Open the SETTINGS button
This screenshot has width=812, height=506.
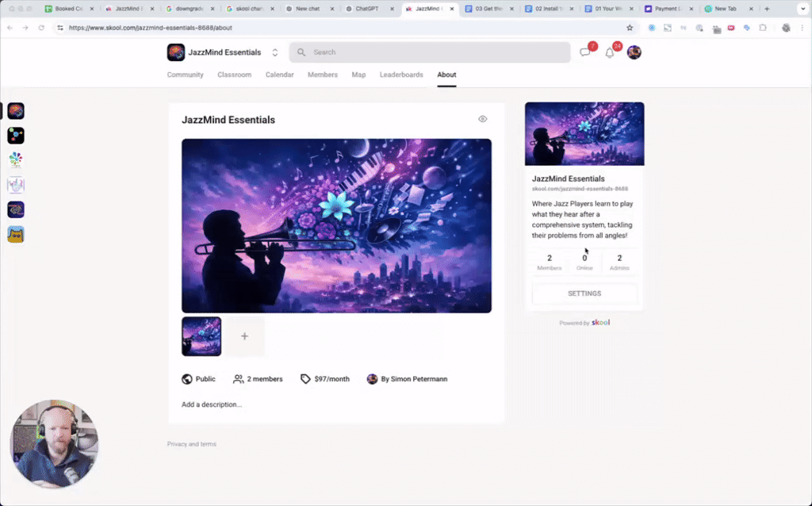click(x=584, y=293)
